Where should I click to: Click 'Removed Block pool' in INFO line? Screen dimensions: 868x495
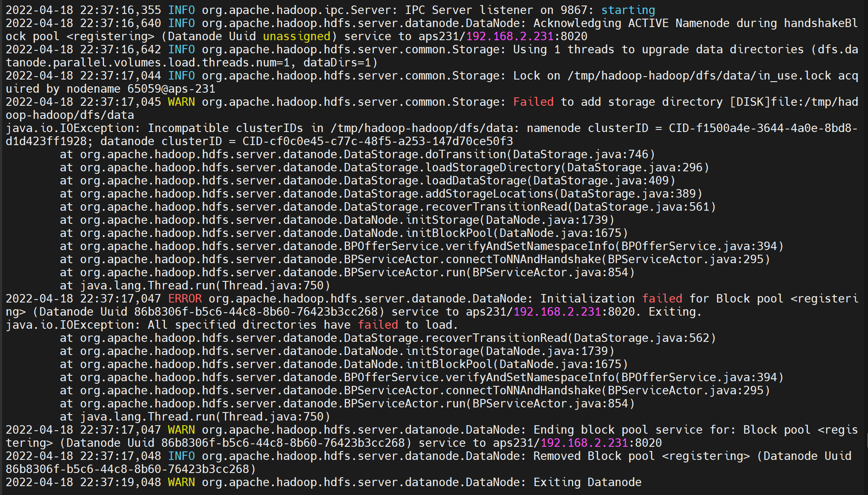coord(594,456)
